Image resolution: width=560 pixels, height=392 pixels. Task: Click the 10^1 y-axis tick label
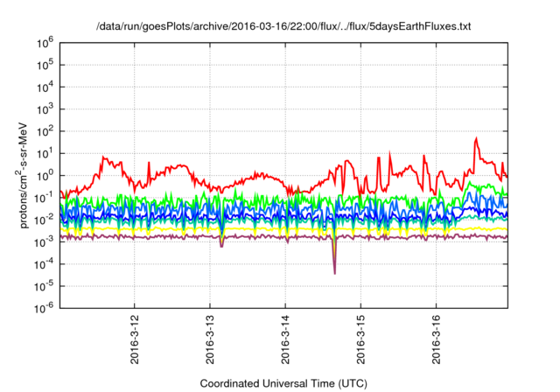[45, 154]
